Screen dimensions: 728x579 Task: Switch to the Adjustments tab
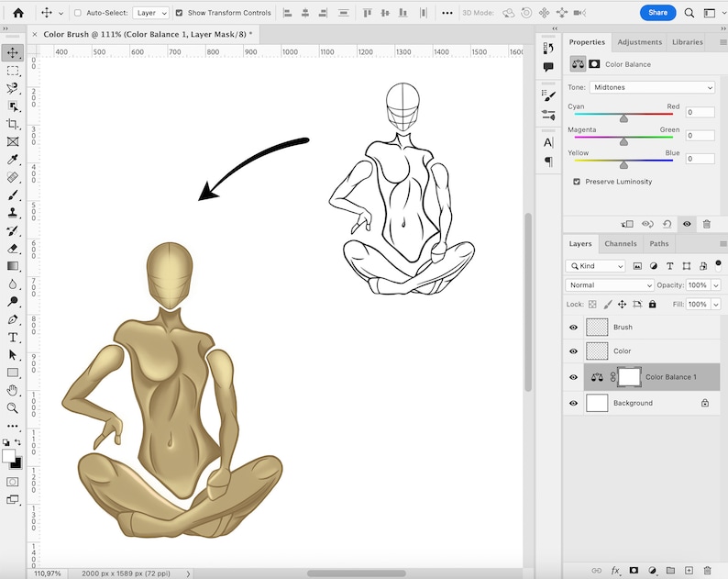pos(639,42)
